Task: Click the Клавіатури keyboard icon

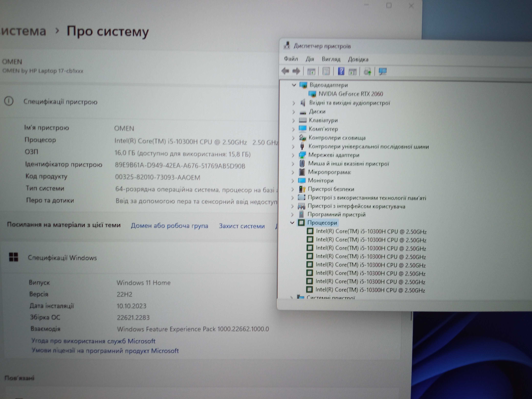Action: (x=303, y=120)
